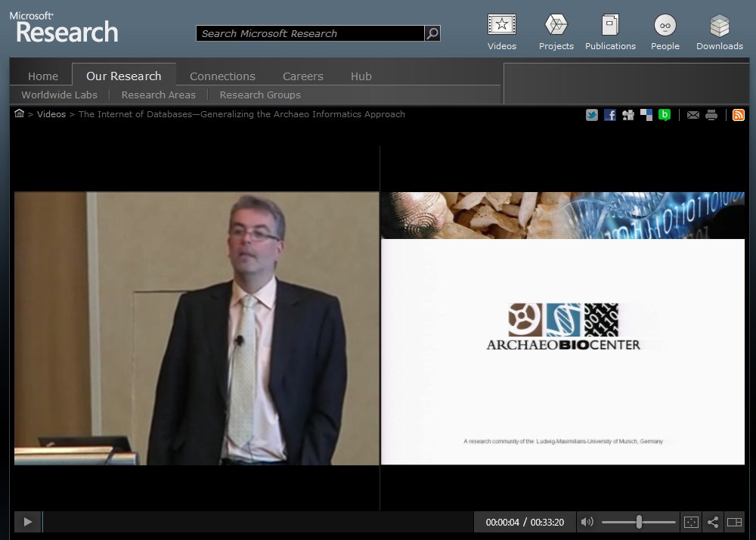
Task: Open the Careers tab
Action: point(303,76)
